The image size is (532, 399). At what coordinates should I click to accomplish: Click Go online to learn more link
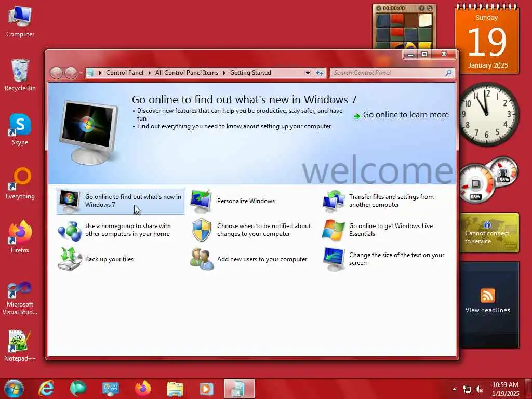406,115
